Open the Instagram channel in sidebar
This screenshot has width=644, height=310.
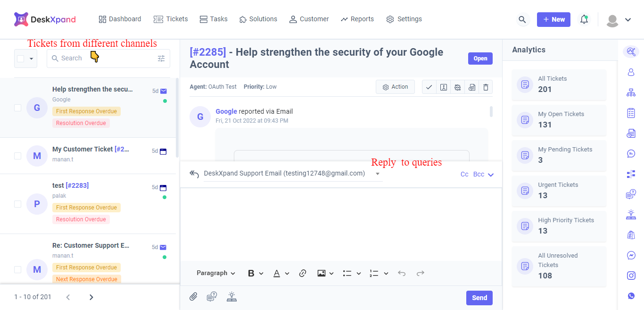pyautogui.click(x=631, y=276)
